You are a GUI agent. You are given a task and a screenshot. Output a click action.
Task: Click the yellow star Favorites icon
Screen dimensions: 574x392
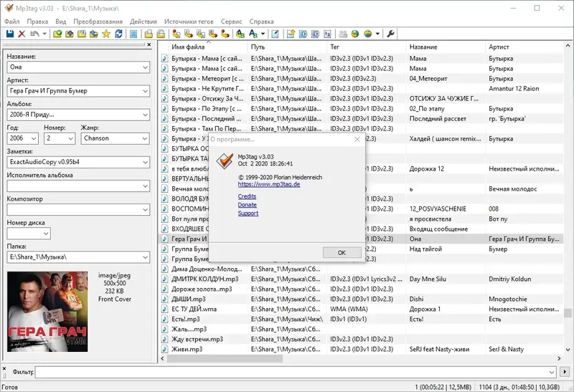tap(106, 34)
